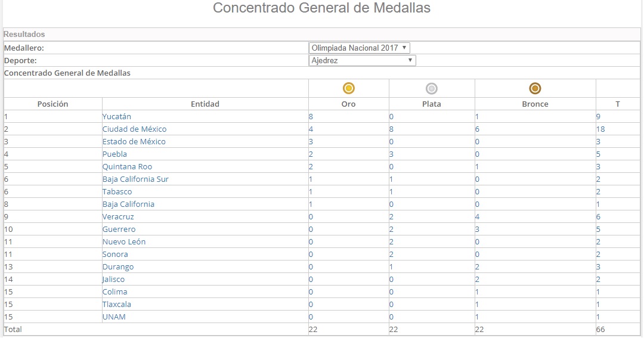Open the Puebla entity link
The height and width of the screenshot is (338, 644).
(x=114, y=154)
